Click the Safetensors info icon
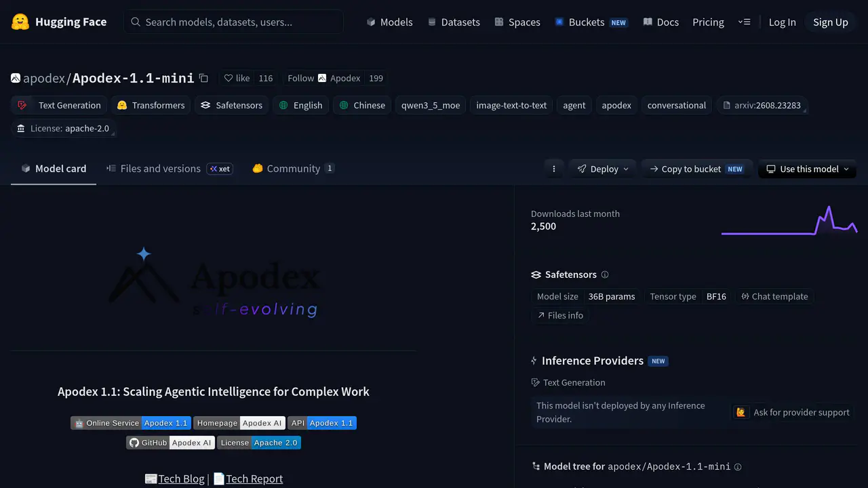This screenshot has height=488, width=868. [x=605, y=274]
